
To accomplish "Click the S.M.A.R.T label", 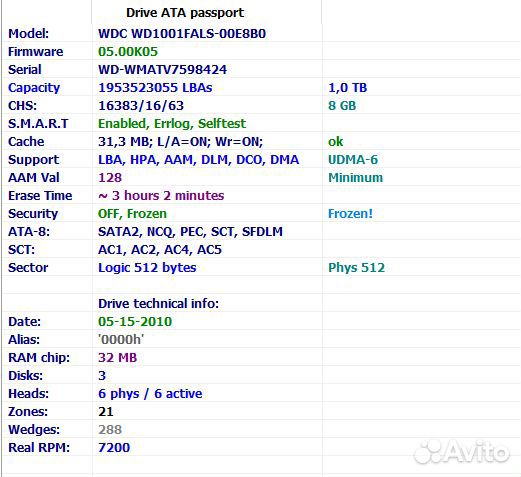I will pyautogui.click(x=38, y=124).
